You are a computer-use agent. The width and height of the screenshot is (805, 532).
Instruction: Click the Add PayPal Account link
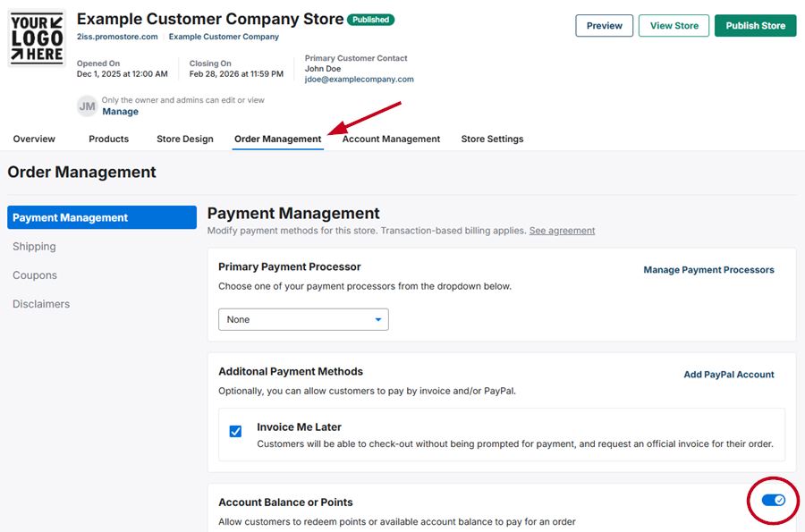[728, 375]
